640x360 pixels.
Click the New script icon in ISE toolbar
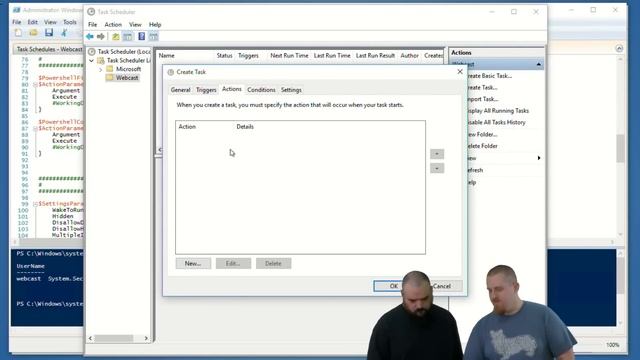pos(18,33)
